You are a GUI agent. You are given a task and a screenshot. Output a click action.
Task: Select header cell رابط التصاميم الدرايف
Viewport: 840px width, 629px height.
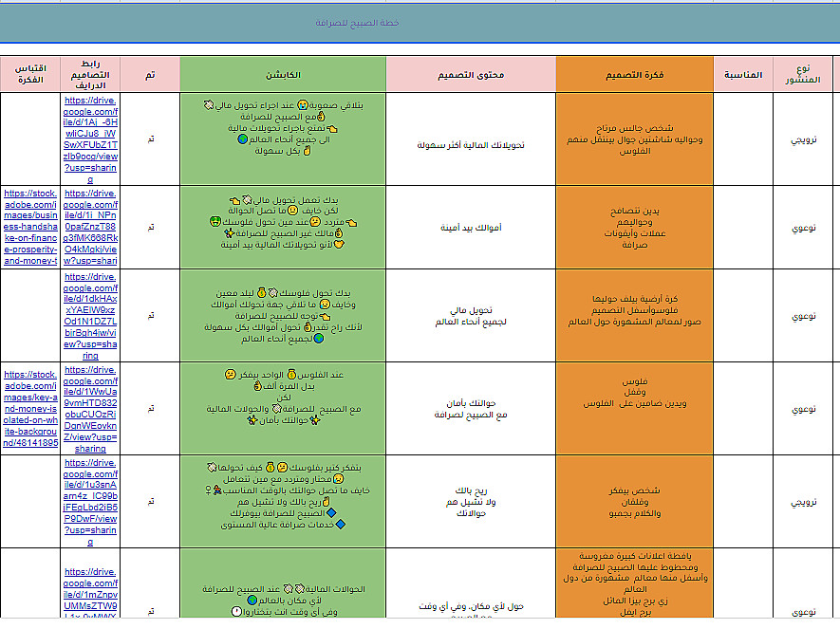pyautogui.click(x=90, y=74)
